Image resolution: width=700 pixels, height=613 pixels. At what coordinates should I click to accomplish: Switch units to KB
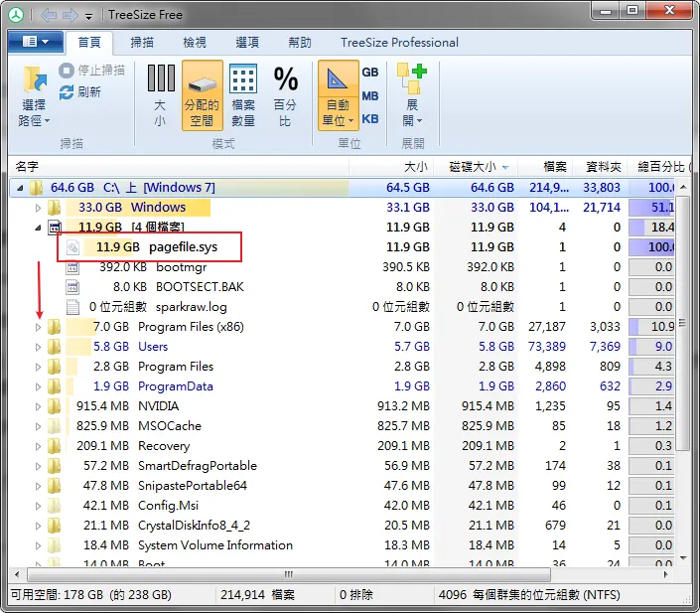click(x=370, y=119)
